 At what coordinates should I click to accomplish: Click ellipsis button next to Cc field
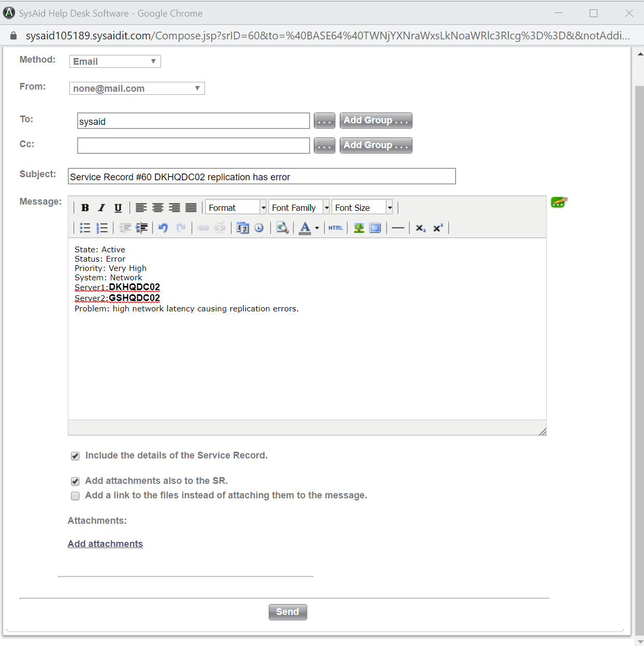(x=325, y=146)
